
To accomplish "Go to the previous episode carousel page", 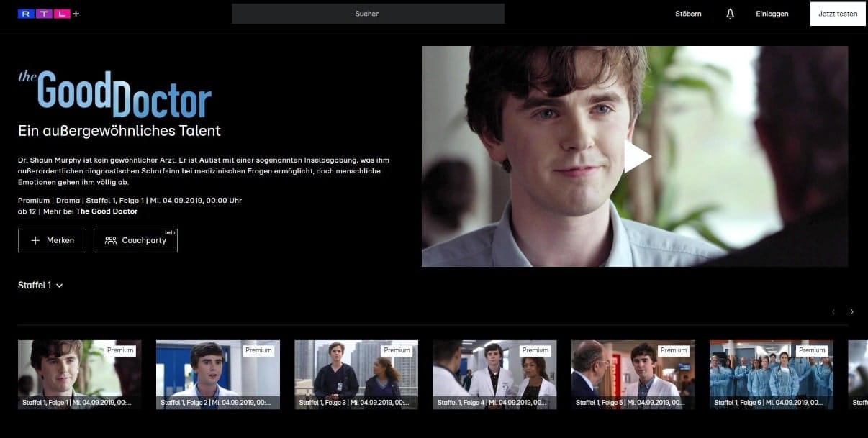I will pyautogui.click(x=833, y=311).
